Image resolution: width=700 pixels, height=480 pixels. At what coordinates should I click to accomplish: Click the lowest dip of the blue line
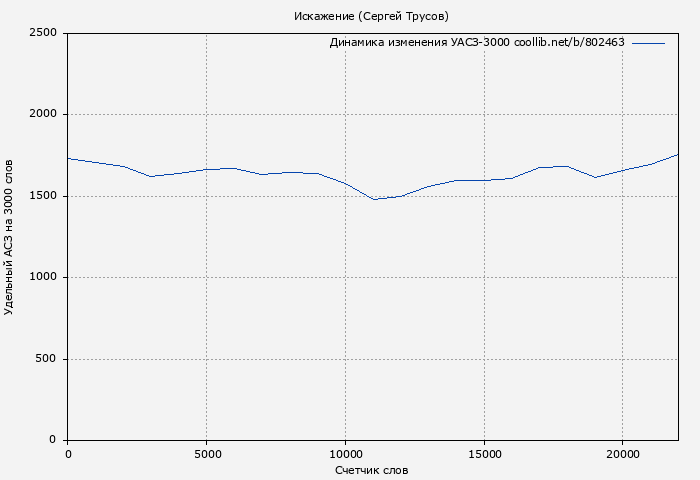pyautogui.click(x=374, y=199)
